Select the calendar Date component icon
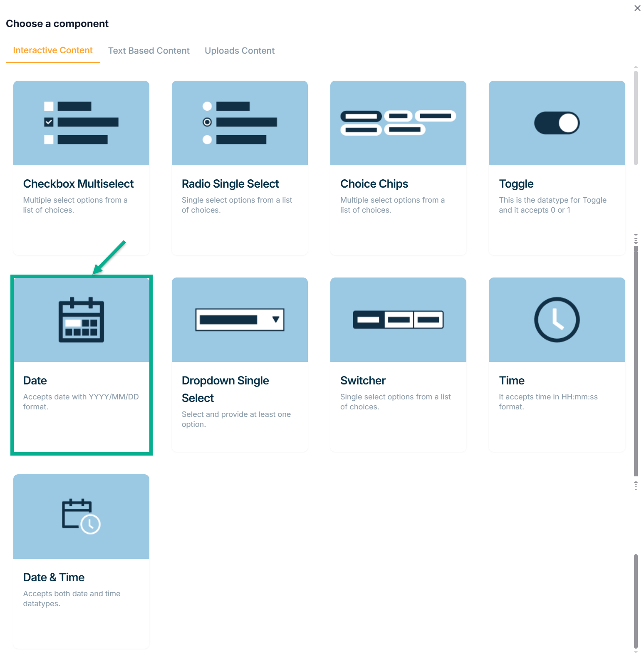This screenshot has width=644, height=669. click(x=81, y=320)
